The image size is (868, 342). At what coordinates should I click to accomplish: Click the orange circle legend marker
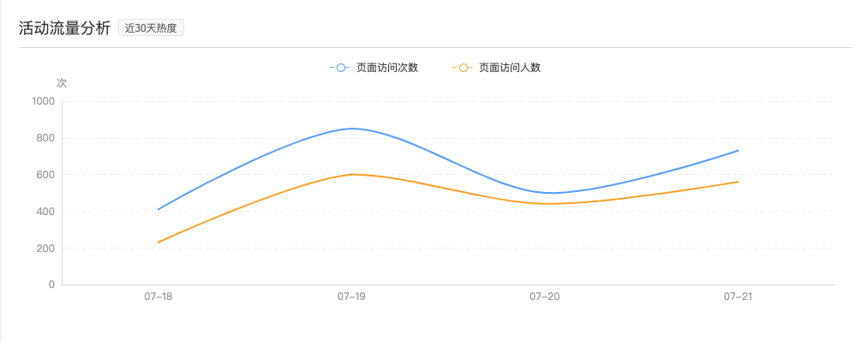[x=463, y=68]
